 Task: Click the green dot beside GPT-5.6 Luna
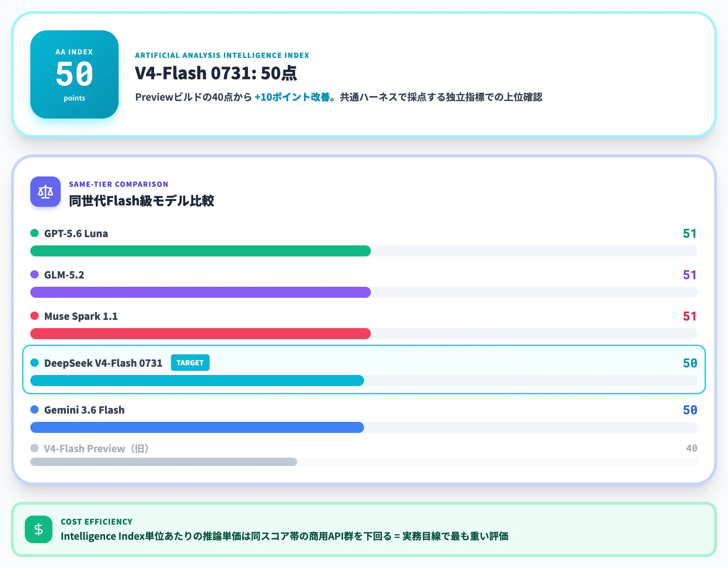tap(34, 233)
